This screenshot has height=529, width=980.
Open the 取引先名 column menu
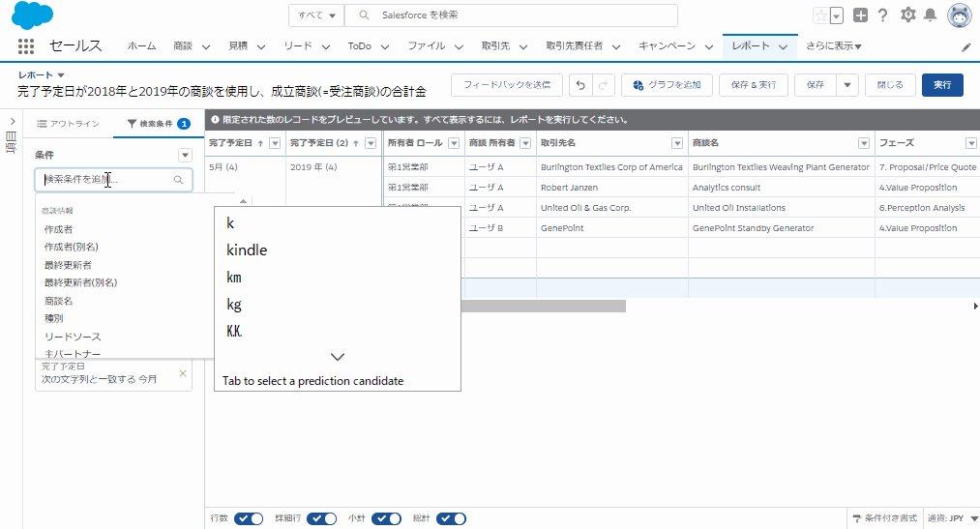677,143
